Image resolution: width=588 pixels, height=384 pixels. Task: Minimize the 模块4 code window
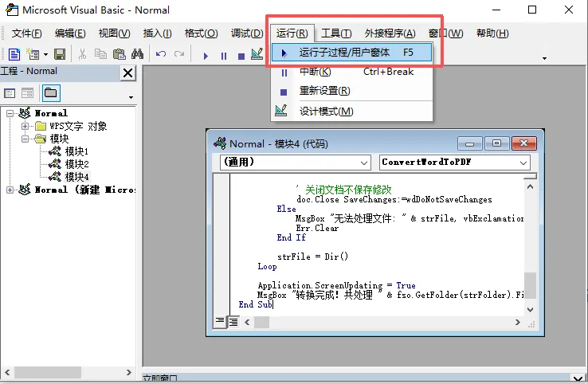point(469,143)
